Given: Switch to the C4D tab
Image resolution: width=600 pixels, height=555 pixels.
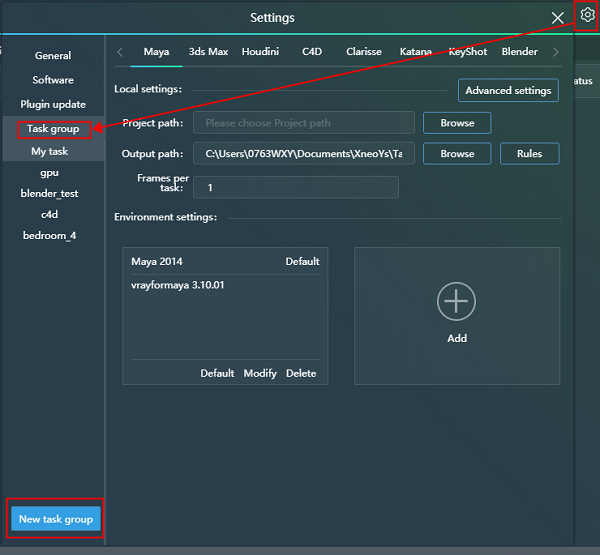Looking at the screenshot, I should coord(312,52).
